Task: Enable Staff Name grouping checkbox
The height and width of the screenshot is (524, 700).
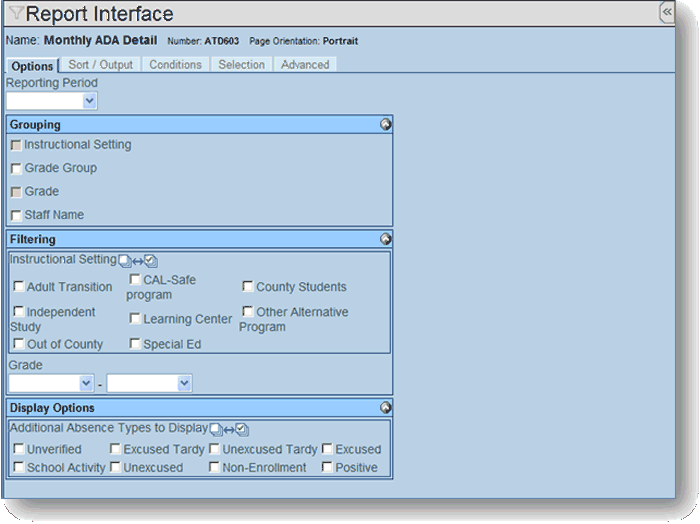Action: click(16, 216)
